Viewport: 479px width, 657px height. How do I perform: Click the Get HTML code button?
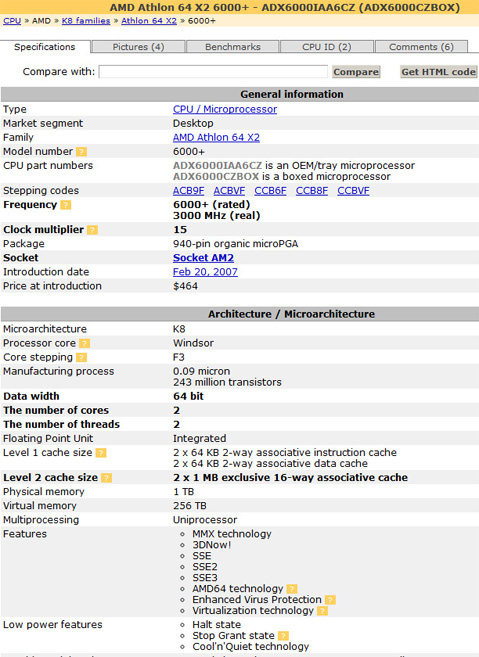(x=438, y=72)
